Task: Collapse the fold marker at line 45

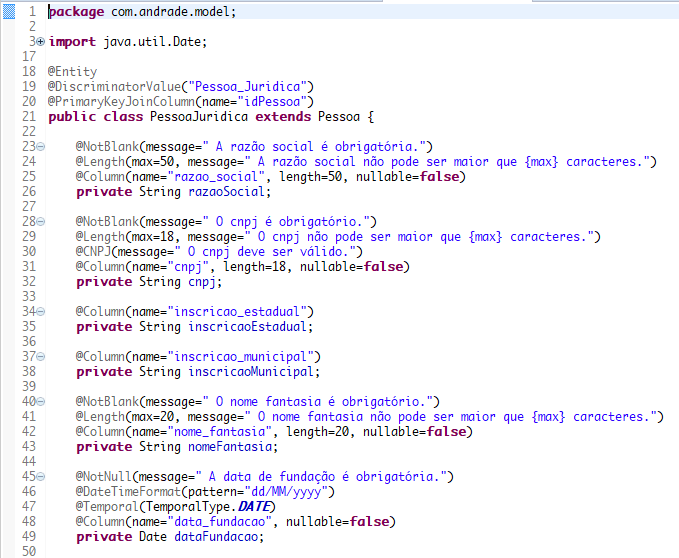Action: tap(40, 477)
